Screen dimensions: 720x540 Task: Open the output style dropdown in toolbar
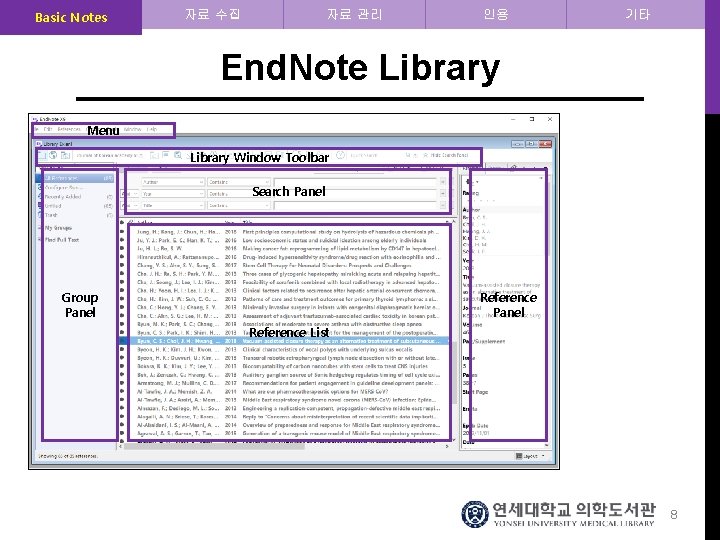point(110,156)
